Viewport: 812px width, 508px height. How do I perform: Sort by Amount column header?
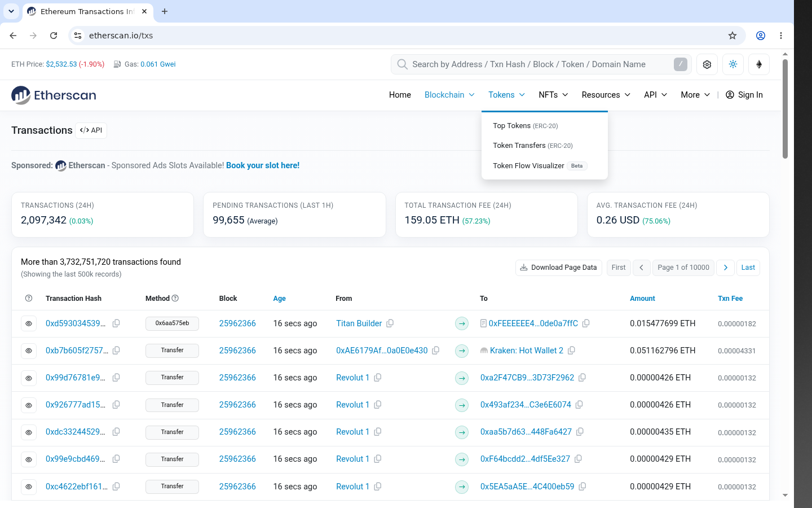tap(642, 298)
